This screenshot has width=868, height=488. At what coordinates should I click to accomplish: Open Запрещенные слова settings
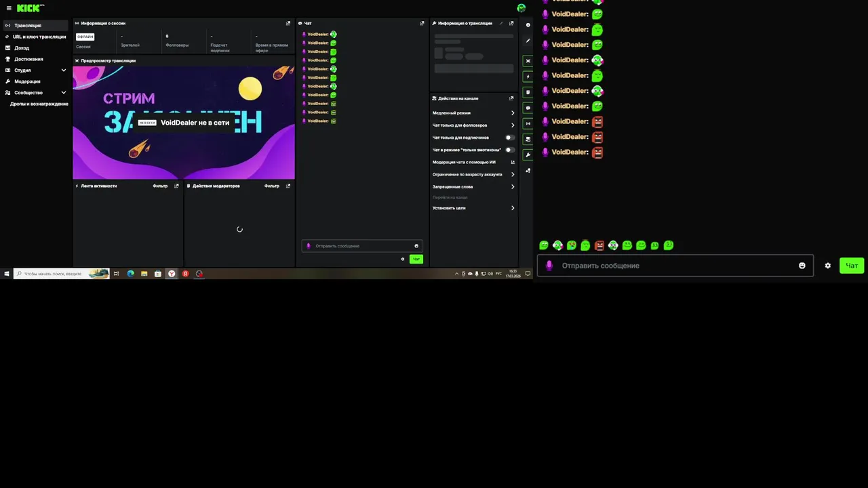tap(473, 186)
